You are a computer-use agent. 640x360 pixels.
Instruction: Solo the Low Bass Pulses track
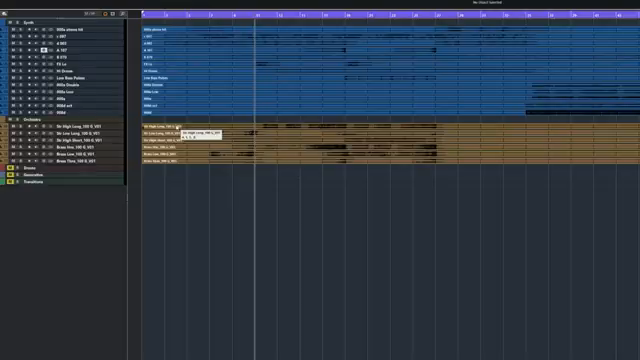[20, 78]
